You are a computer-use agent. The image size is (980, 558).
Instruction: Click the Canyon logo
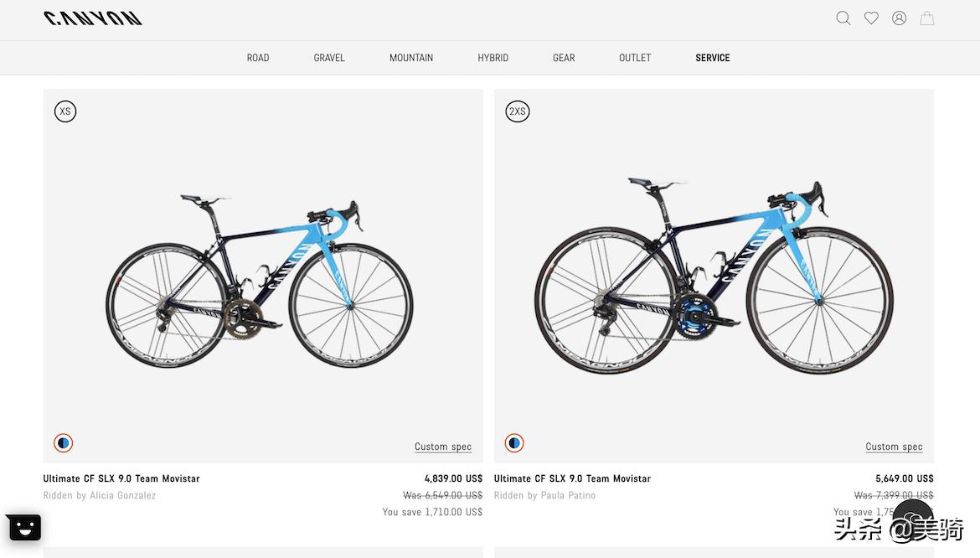[93, 18]
